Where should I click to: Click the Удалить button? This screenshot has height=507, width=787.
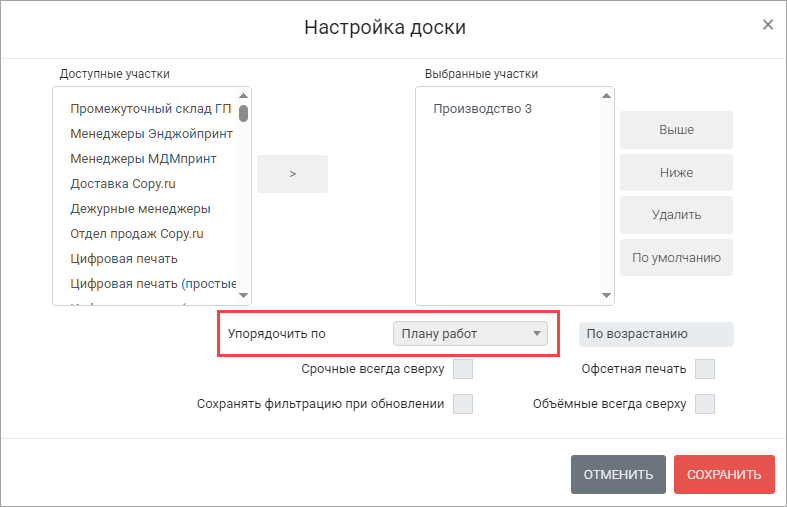[676, 215]
